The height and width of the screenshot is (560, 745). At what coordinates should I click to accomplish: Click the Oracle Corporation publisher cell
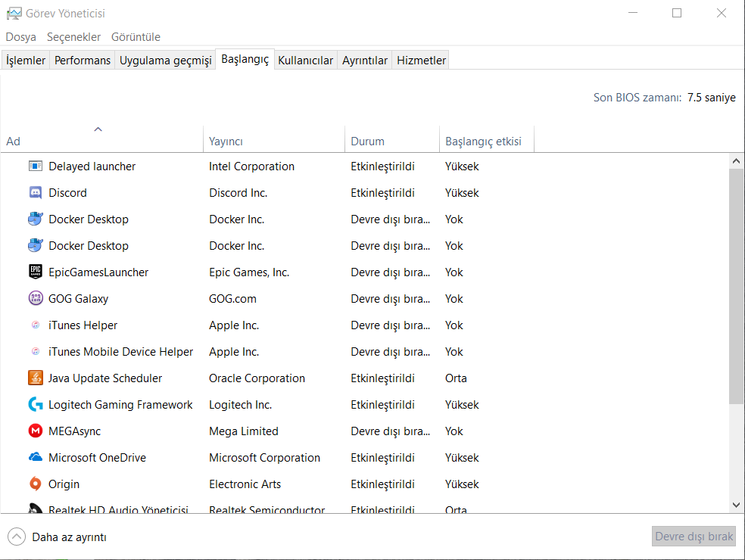click(x=257, y=378)
